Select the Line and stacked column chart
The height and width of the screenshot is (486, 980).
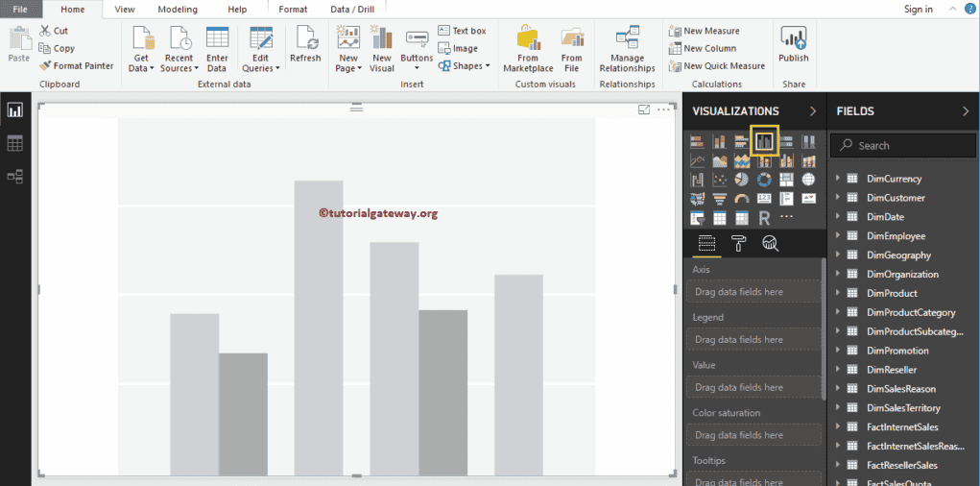pyautogui.click(x=764, y=160)
